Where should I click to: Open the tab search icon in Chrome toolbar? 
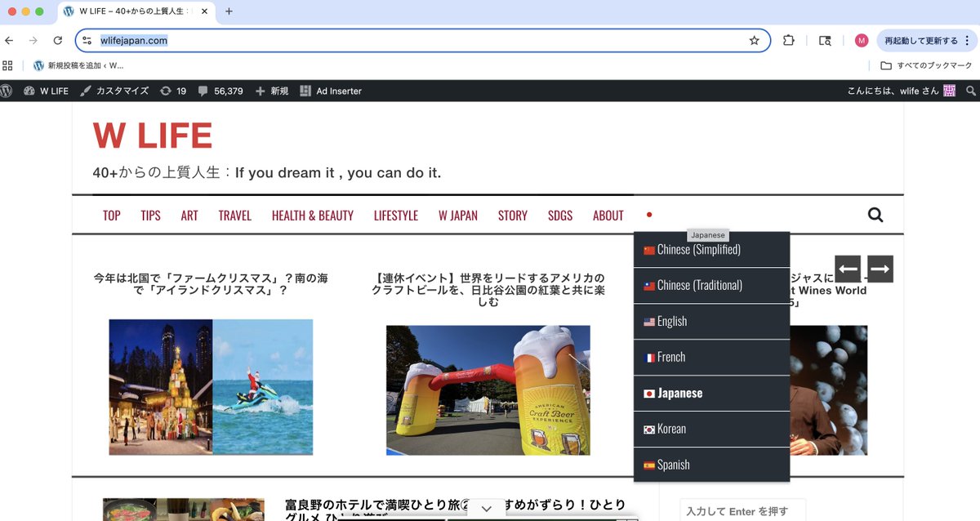coord(825,40)
